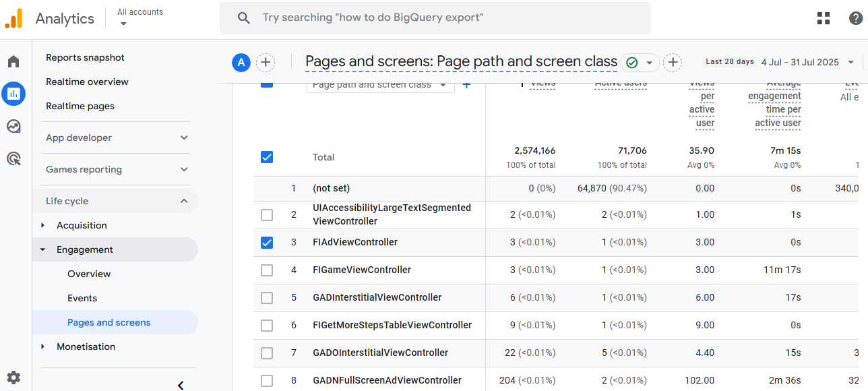The height and width of the screenshot is (391, 868).
Task: Sort table by Active users column
Action: click(621, 84)
